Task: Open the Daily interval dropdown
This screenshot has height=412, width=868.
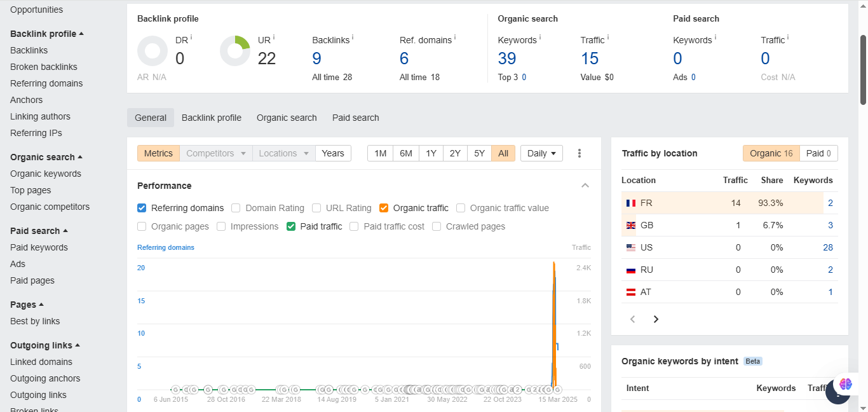Action: point(541,153)
